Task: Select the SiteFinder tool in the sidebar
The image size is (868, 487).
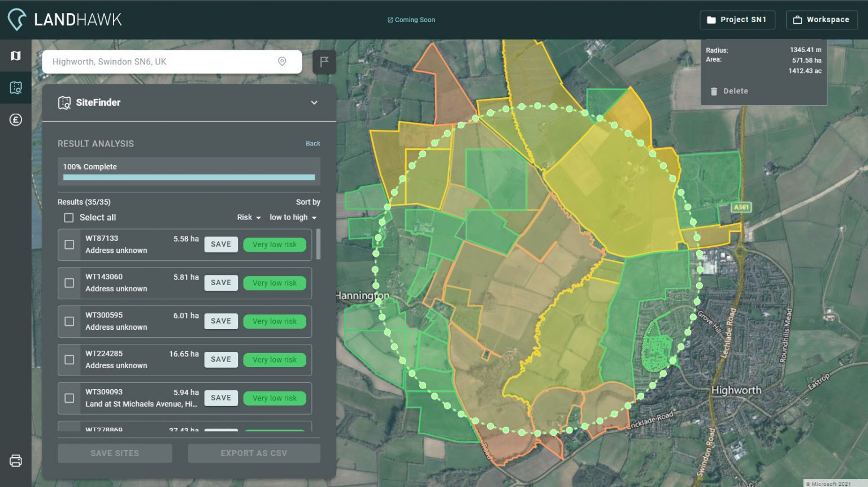Action: pyautogui.click(x=15, y=88)
